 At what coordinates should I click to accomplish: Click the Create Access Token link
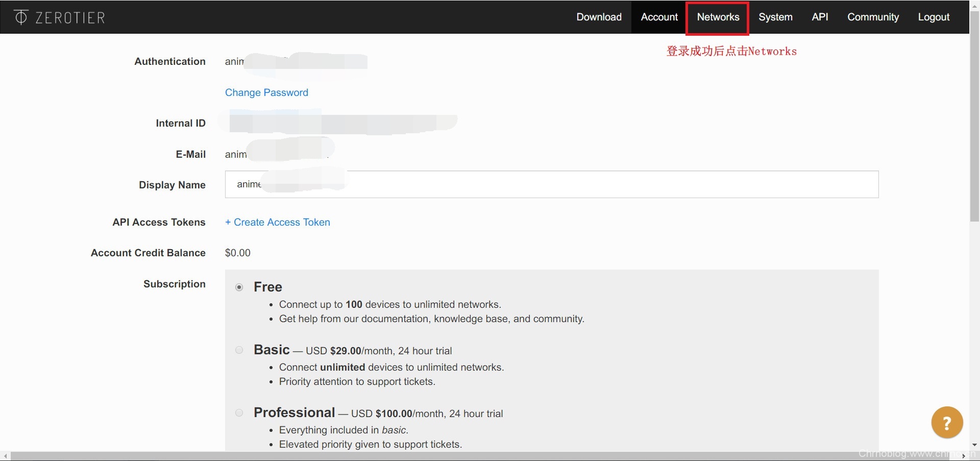pos(278,222)
